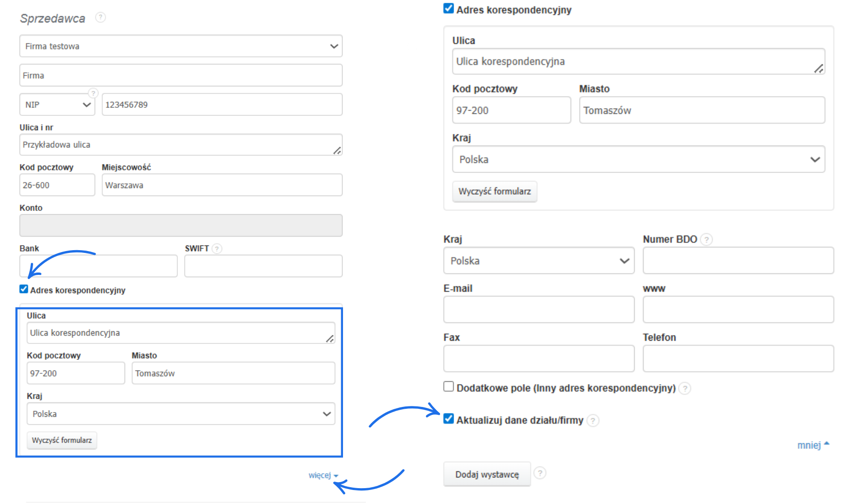
Task: Enable Dodatkowe pole (Inny adres korespondencyjny) checkbox
Action: [x=448, y=387]
